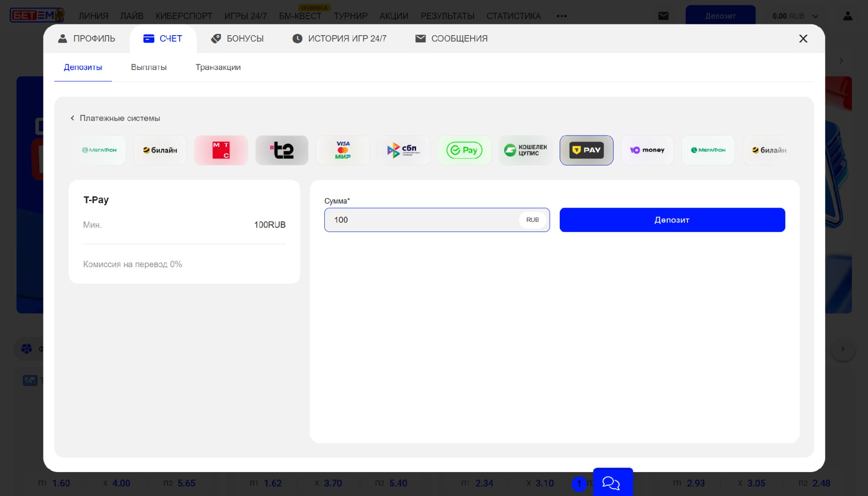The height and width of the screenshot is (496, 868).
Task: Select Visa Mastercard MIR card payment
Action: coord(343,150)
